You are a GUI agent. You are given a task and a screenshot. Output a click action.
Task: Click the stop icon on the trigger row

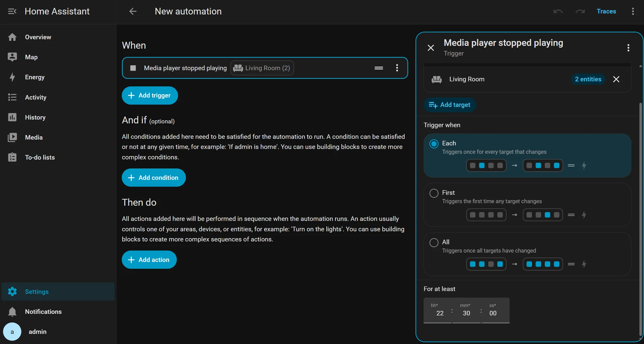[x=133, y=68]
